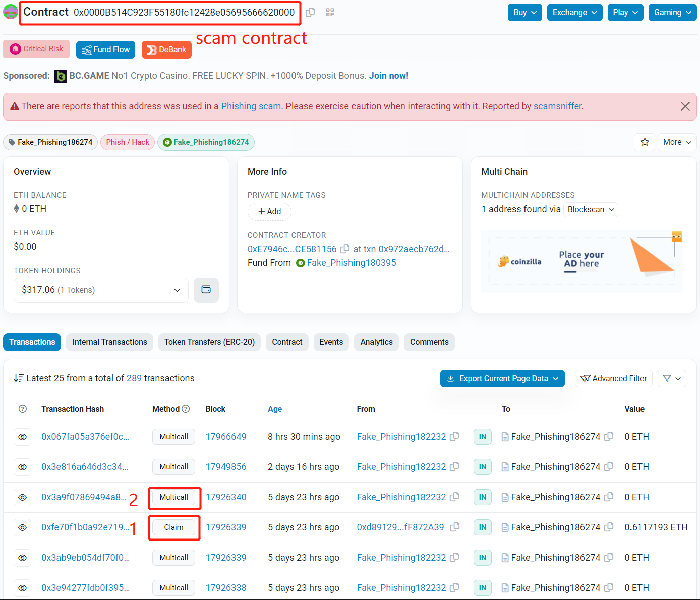Copy the contract address to clipboard
Image resolution: width=700 pixels, height=600 pixels.
(310, 12)
